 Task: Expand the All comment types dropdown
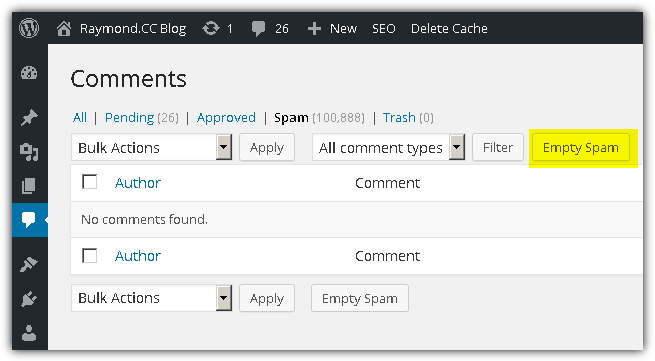coord(388,147)
